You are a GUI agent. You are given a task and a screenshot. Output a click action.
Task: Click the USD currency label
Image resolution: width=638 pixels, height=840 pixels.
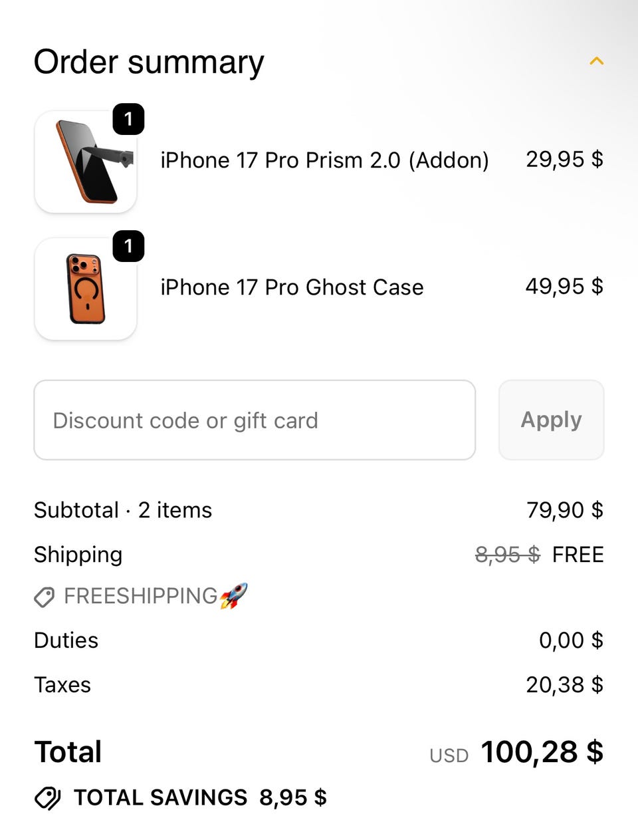pyautogui.click(x=449, y=756)
